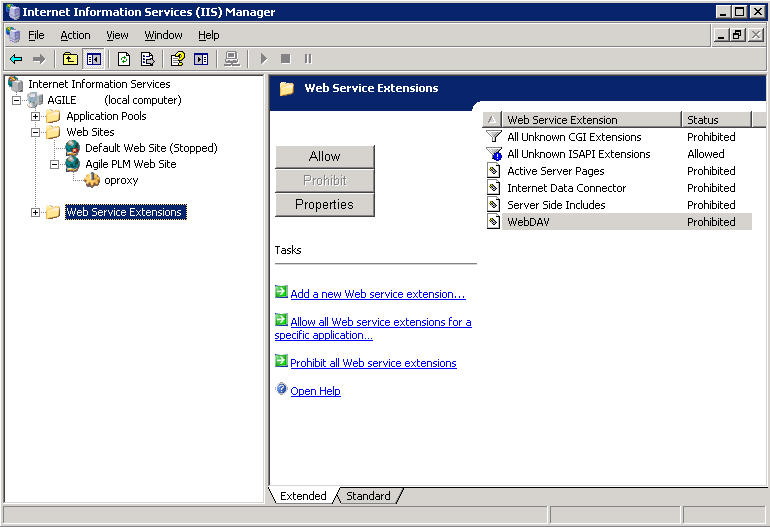Click the Refresh toolbar icon
This screenshot has width=770, height=527.
(x=124, y=59)
